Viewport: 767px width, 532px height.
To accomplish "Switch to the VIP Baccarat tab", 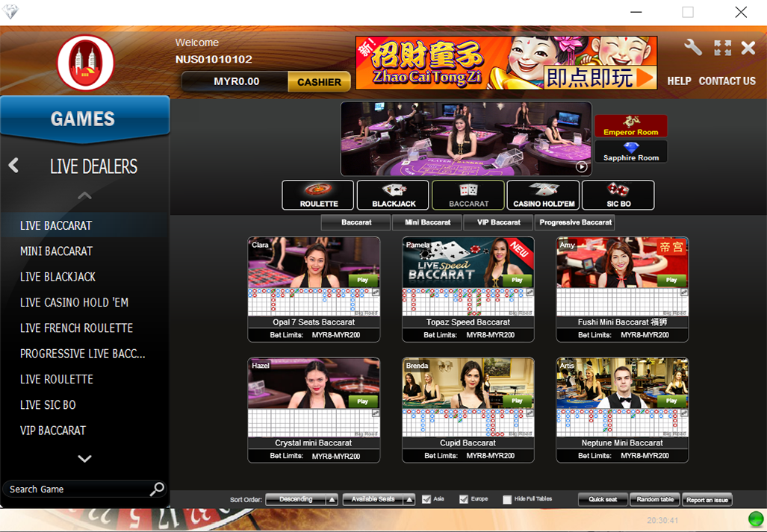I will point(499,222).
